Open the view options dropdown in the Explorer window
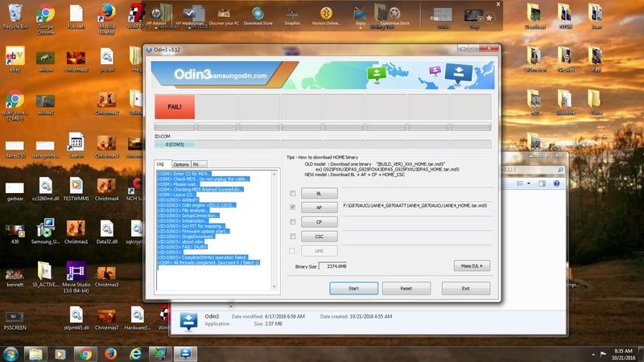This screenshot has height=362, width=644. pyautogui.click(x=529, y=183)
